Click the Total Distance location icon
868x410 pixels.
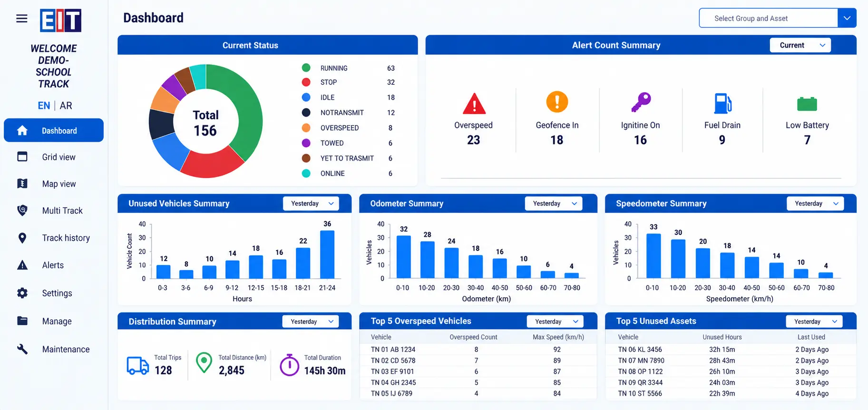click(x=204, y=362)
